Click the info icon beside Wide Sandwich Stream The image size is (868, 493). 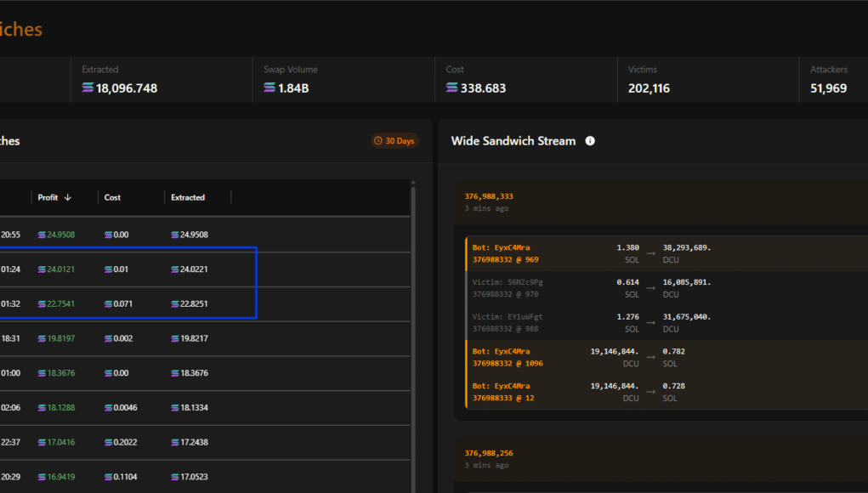click(590, 141)
